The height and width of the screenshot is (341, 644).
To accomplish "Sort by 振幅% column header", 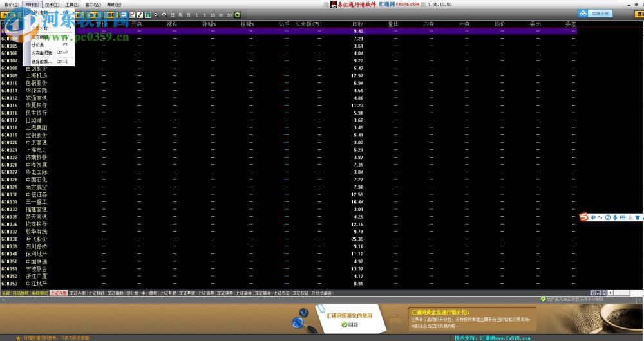I will pyautogui.click(x=247, y=24).
